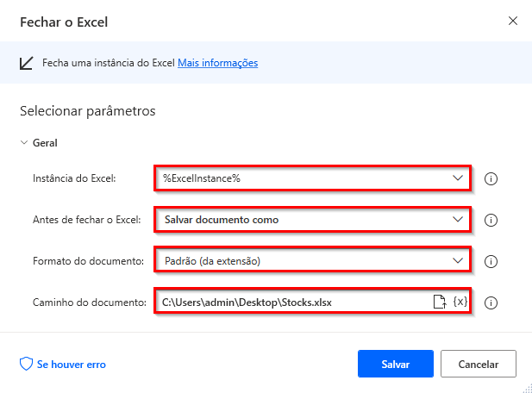The height and width of the screenshot is (393, 532).
Task: Open Se houver erro settings
Action: (72, 365)
